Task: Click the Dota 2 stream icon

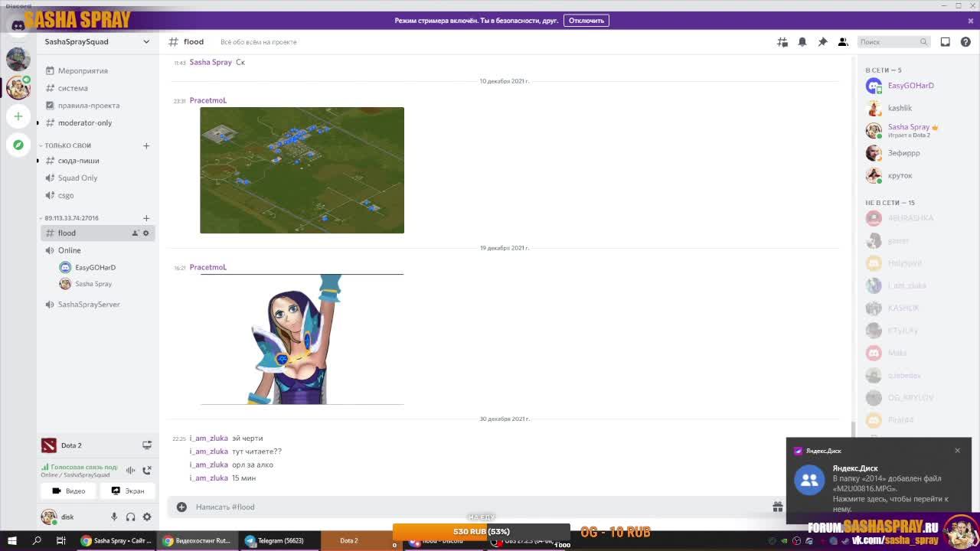Action: coord(147,445)
